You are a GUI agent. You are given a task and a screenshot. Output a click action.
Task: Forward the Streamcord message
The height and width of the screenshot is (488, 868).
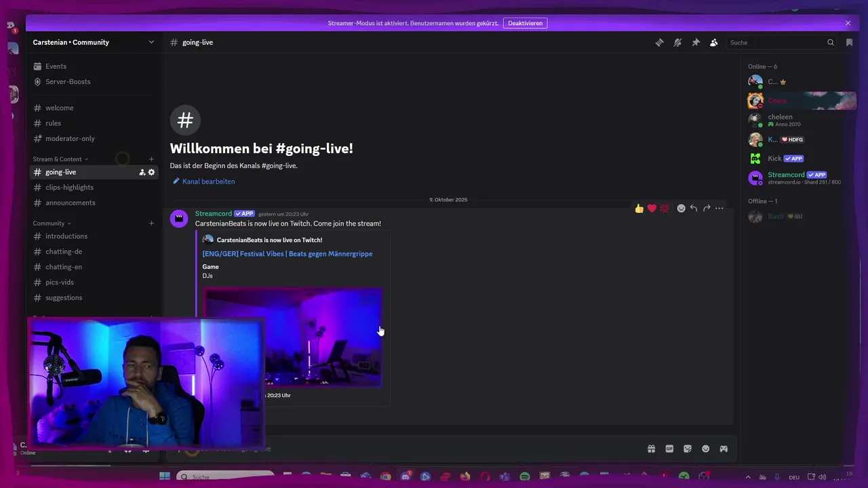tap(707, 209)
